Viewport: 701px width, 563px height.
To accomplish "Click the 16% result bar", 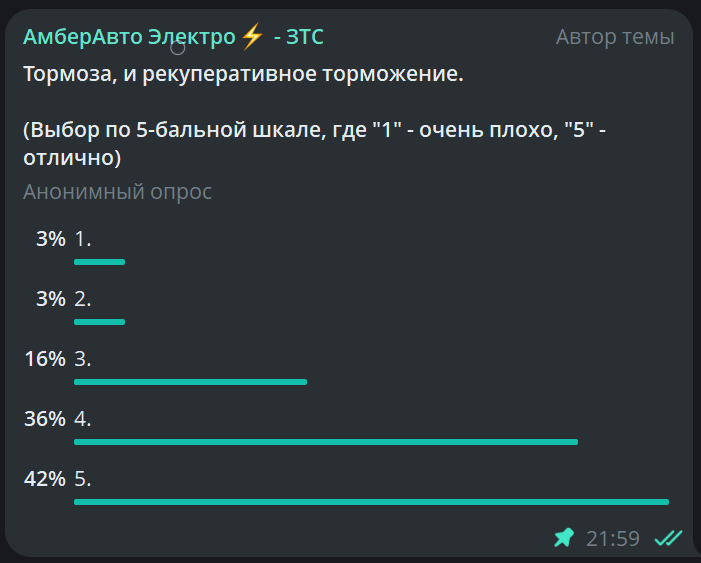I will (190, 382).
